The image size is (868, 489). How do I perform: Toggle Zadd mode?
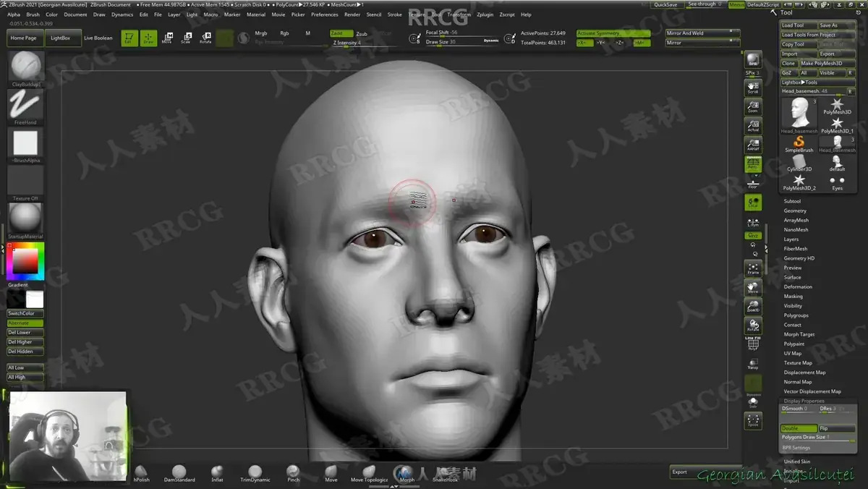coord(341,33)
